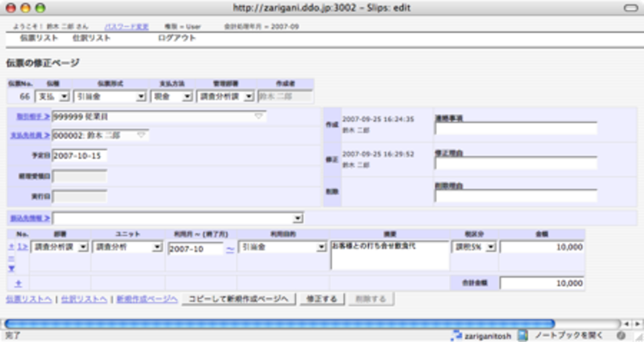Click the パスワード変更 link

(126, 26)
